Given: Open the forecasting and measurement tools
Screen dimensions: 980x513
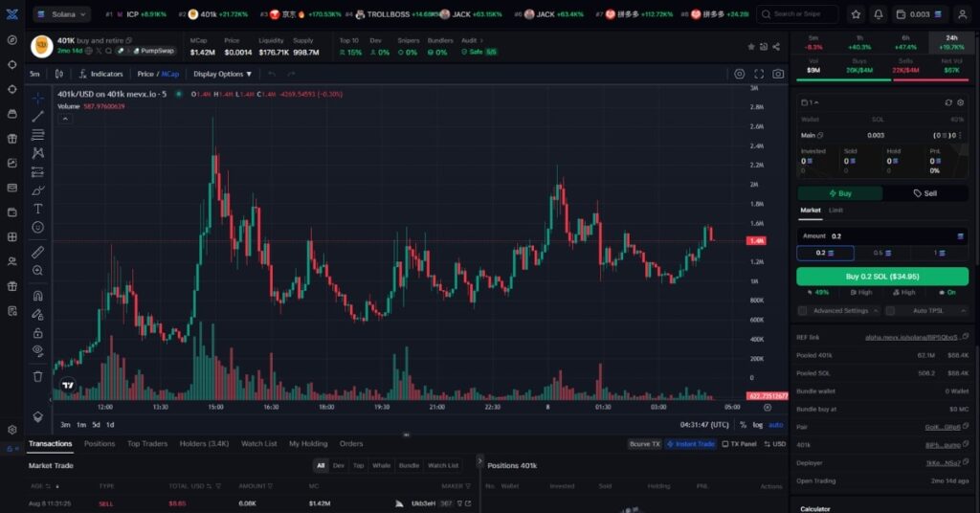Looking at the screenshot, I should click(38, 172).
